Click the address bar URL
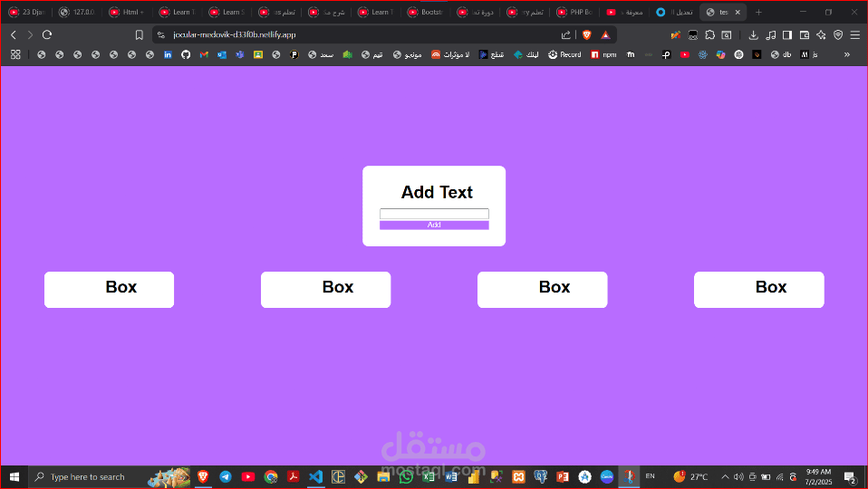Image resolution: width=868 pixels, height=489 pixels. [234, 34]
